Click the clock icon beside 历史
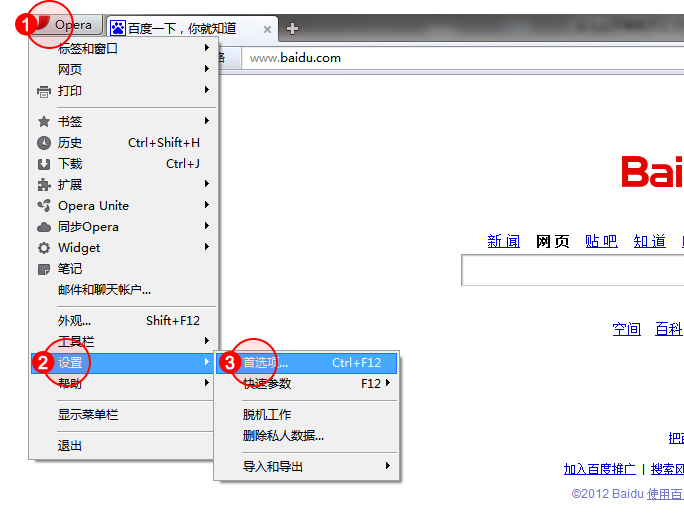Image resolution: width=684 pixels, height=523 pixels. [x=44, y=143]
